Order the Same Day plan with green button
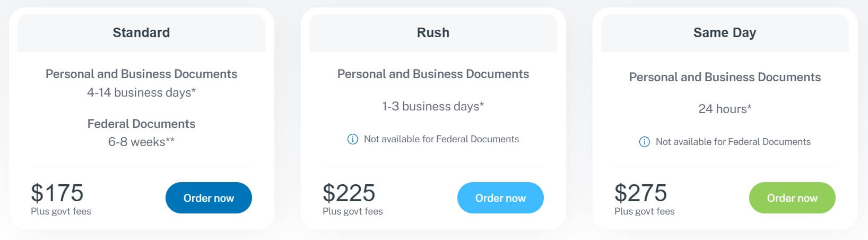Image resolution: width=868 pixels, height=240 pixels. click(792, 198)
